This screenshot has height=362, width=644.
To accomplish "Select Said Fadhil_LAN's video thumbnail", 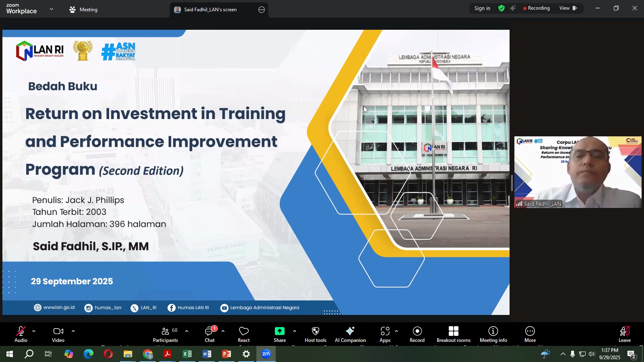I will 578,172.
